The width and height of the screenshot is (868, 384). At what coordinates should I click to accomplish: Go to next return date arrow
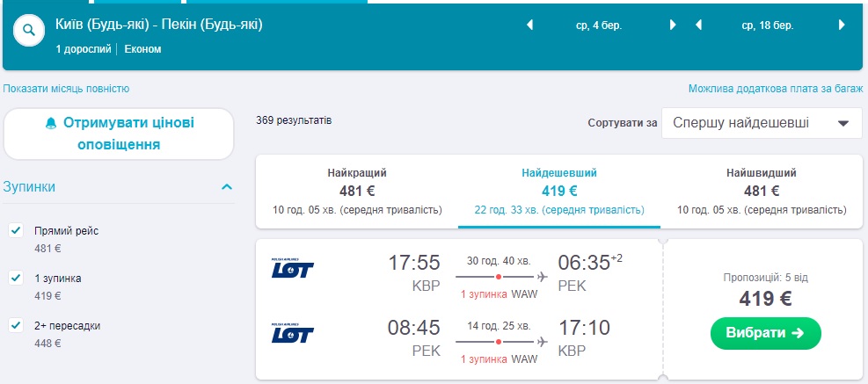coord(842,25)
